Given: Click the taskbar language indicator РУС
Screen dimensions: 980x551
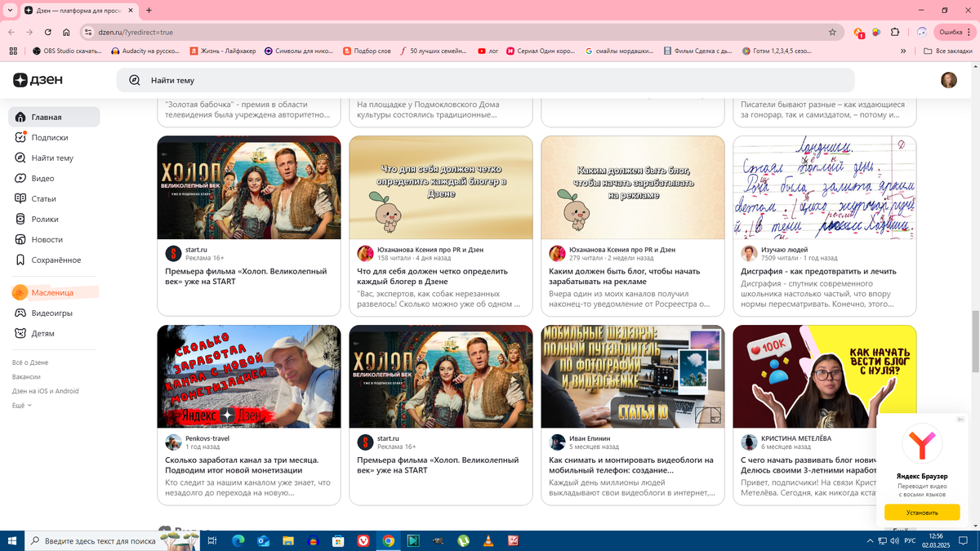Looking at the screenshot, I should pos(909,540).
